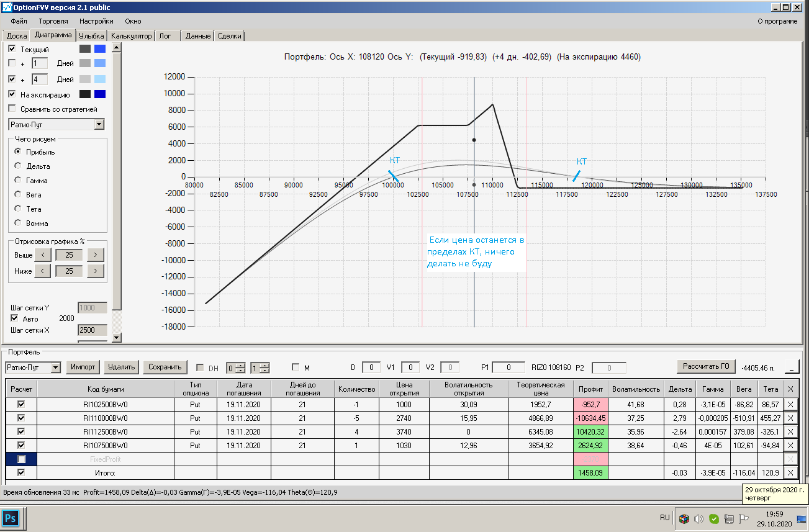
Task: Open the О программе menu item
Action: [x=777, y=21]
